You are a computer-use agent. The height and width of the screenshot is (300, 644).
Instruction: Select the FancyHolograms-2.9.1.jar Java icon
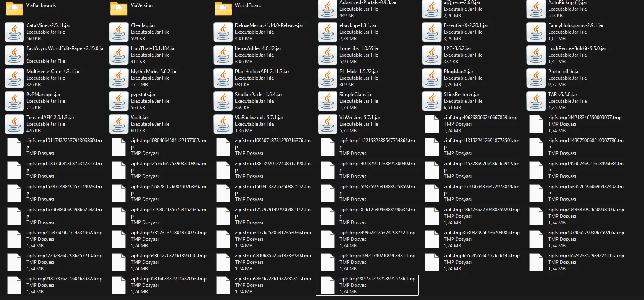click(x=536, y=32)
